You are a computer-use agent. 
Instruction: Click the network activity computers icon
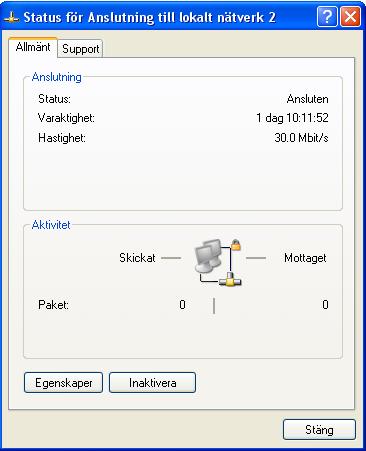coord(208,256)
